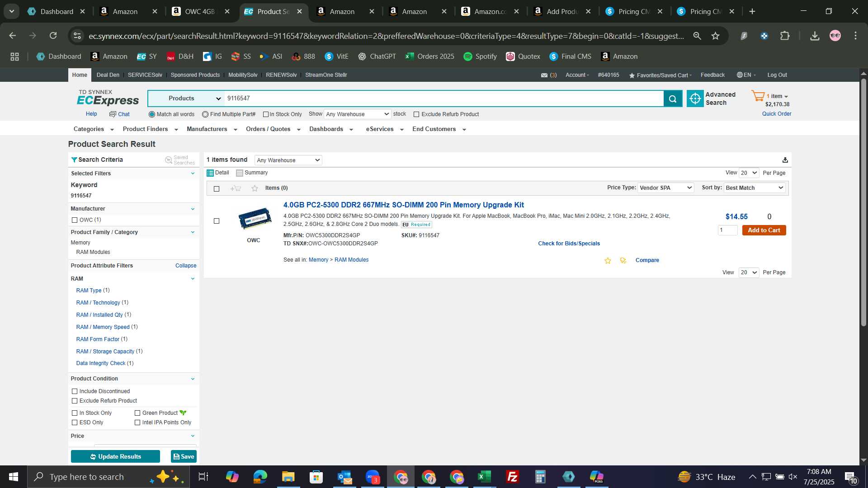The image size is (868, 488).
Task: Open Spotify bookmark
Action: click(x=480, y=56)
